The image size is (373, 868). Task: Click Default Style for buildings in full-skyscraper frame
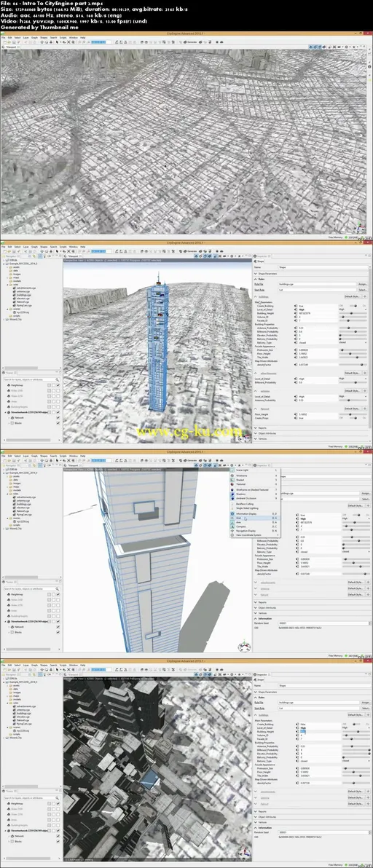[353, 296]
